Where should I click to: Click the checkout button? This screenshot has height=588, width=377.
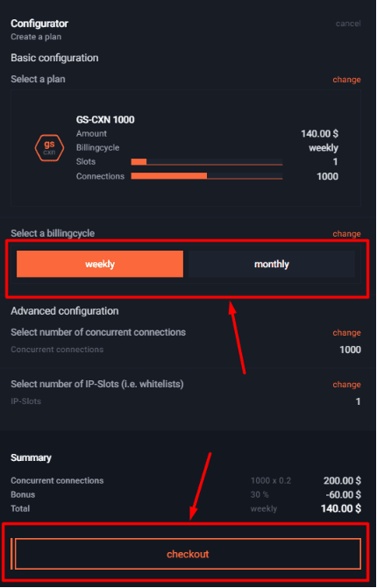point(188,554)
